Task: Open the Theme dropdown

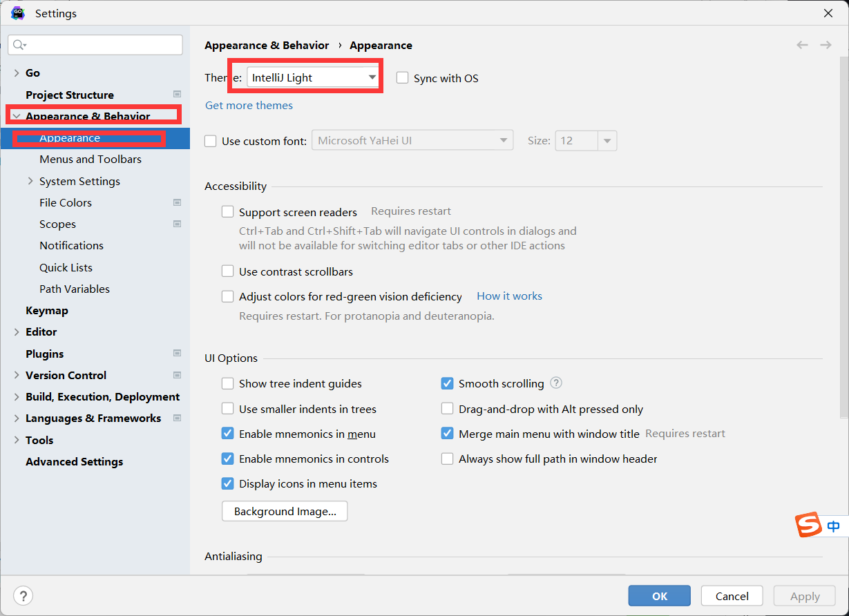Action: coord(314,78)
